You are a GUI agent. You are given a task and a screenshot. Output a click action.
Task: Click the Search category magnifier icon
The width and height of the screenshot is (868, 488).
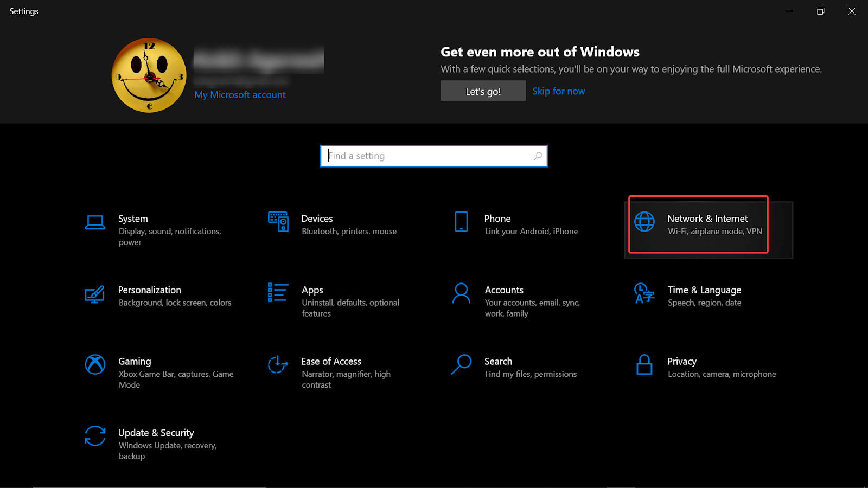click(x=461, y=364)
